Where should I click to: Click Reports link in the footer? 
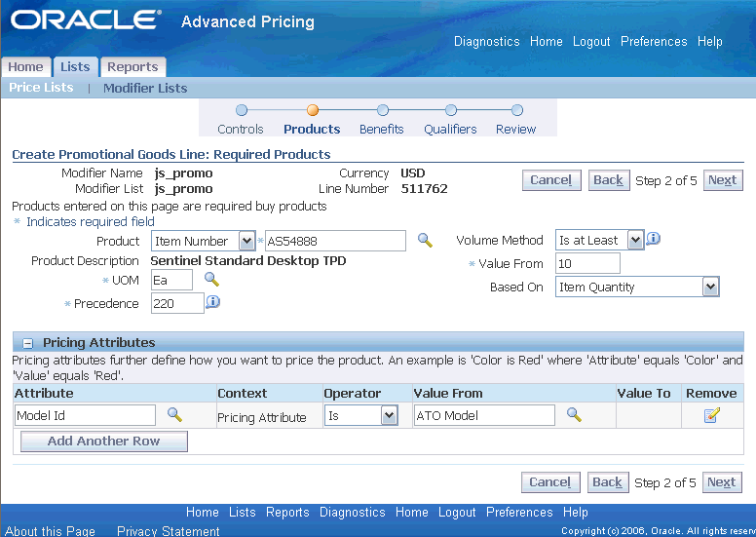(287, 512)
